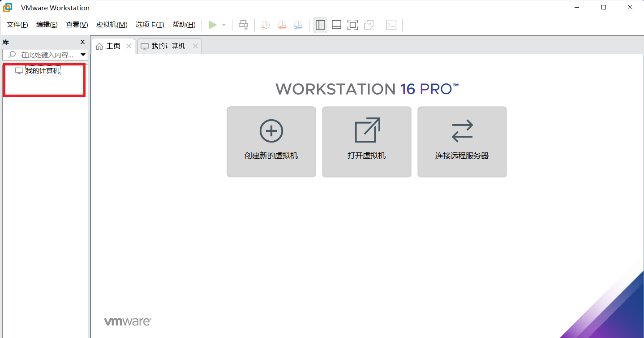Image resolution: width=644 pixels, height=338 pixels.
Task: Click the purple gradient corner graphic
Action: (618, 314)
